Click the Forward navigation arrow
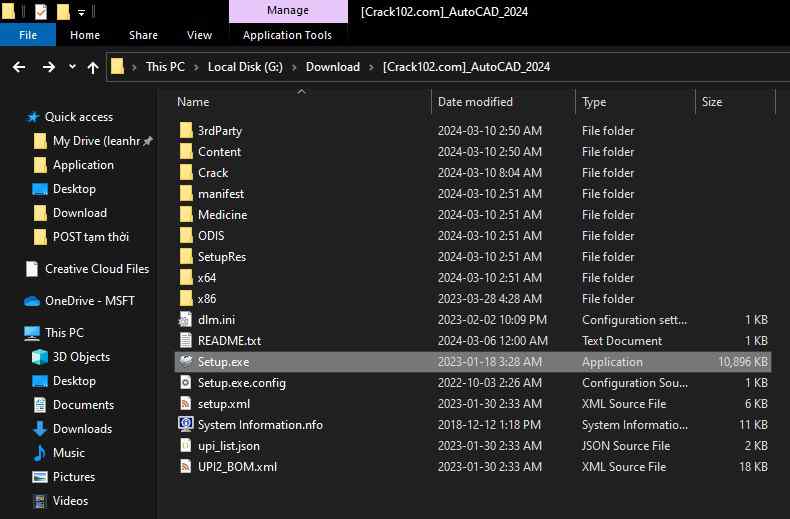The image size is (790, 519). click(48, 67)
